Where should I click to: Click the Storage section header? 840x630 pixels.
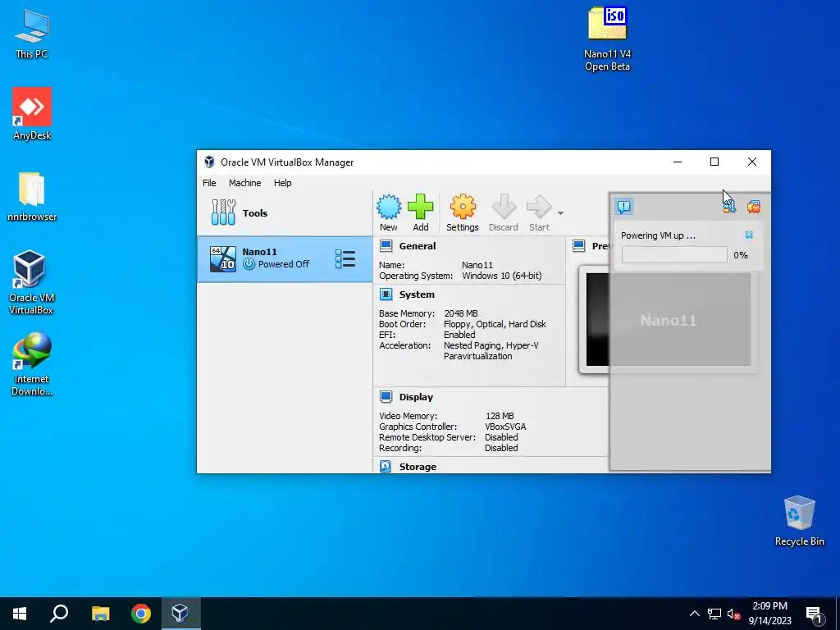tap(418, 467)
